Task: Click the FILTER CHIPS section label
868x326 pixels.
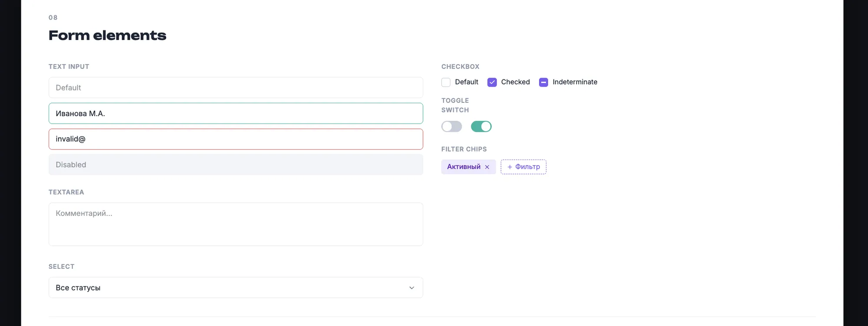Action: (x=464, y=149)
